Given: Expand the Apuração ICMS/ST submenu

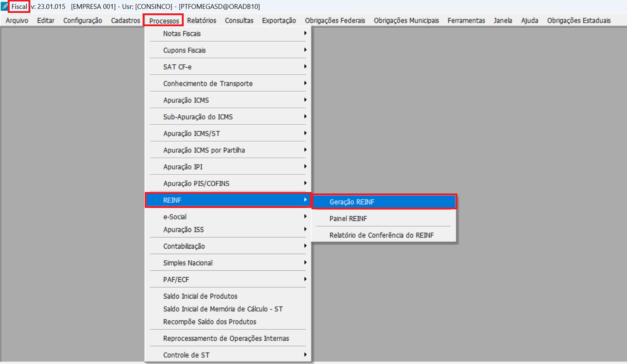Looking at the screenshot, I should (x=228, y=134).
